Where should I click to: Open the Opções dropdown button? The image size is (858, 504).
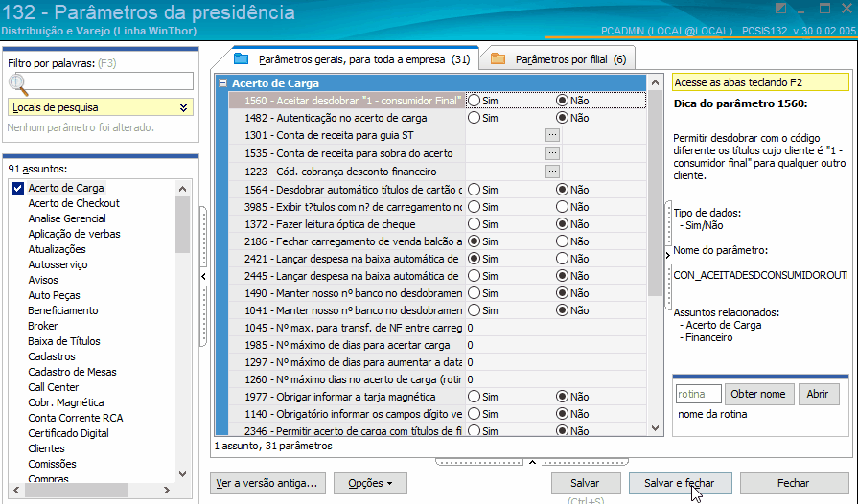(370, 483)
